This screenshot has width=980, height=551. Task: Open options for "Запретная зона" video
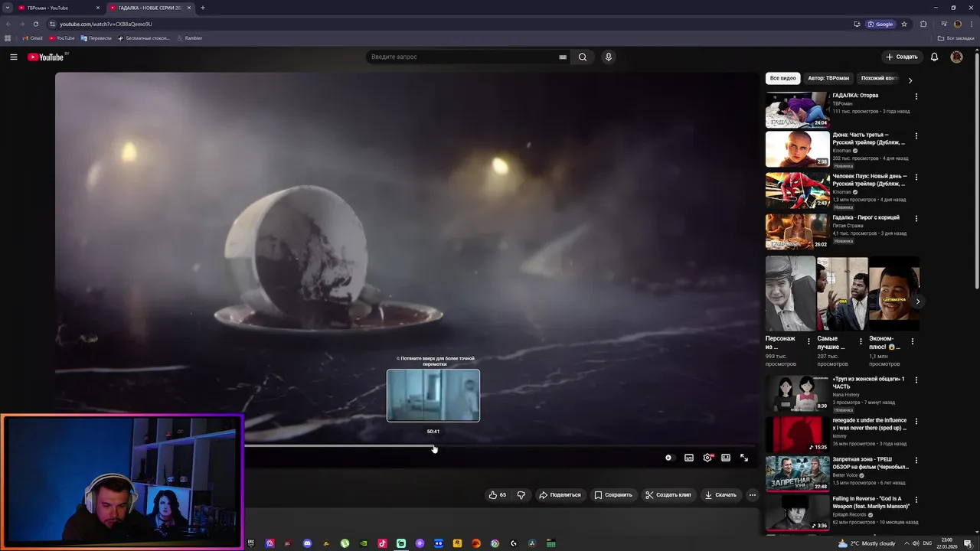click(x=916, y=461)
